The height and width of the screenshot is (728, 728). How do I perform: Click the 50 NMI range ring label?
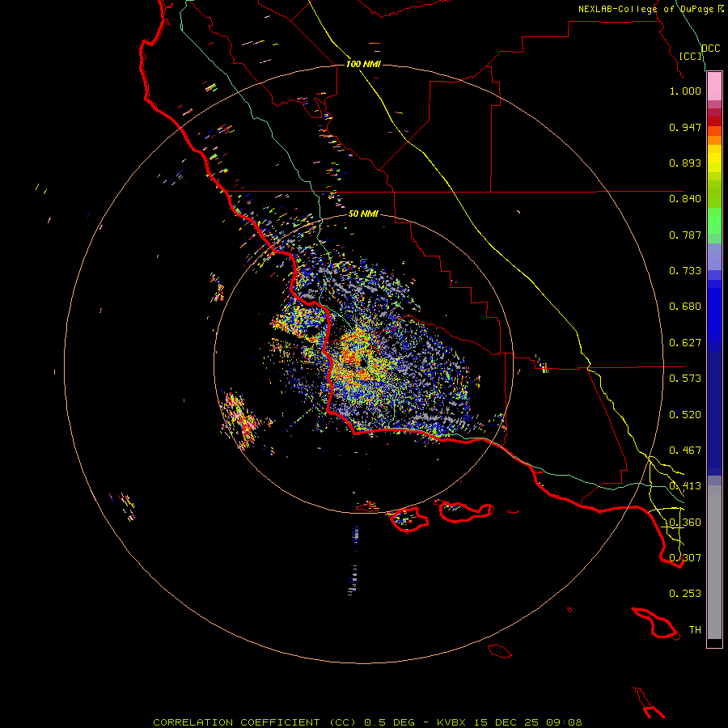[363, 214]
